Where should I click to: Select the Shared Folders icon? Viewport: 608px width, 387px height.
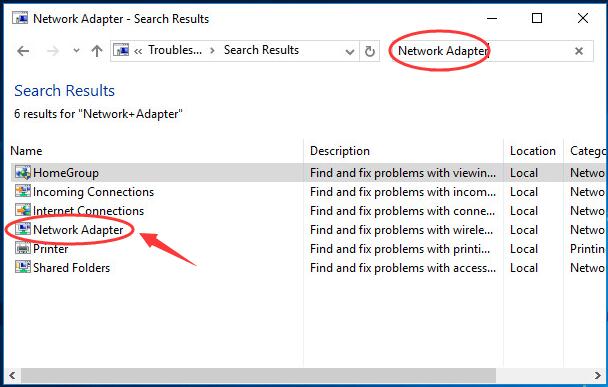[23, 267]
